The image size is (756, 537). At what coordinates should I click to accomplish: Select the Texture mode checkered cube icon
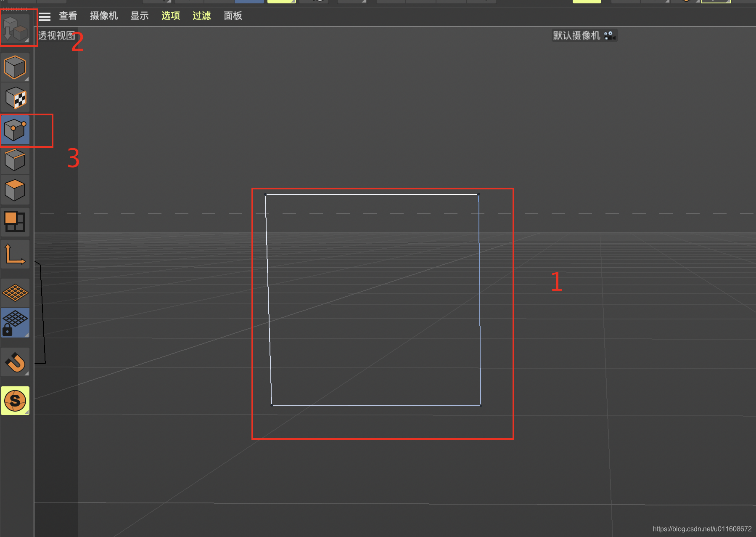click(x=15, y=98)
